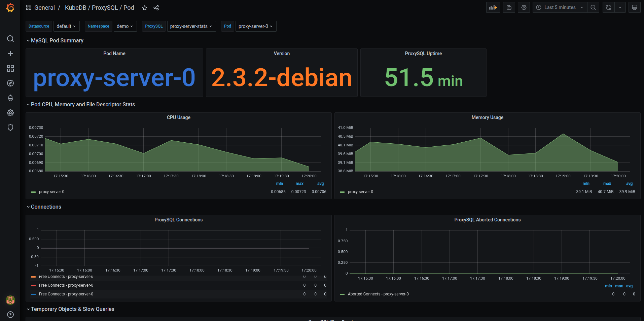Screen dimensions: 644x321
Task: Open the user profile avatar
Action: tap(10, 300)
